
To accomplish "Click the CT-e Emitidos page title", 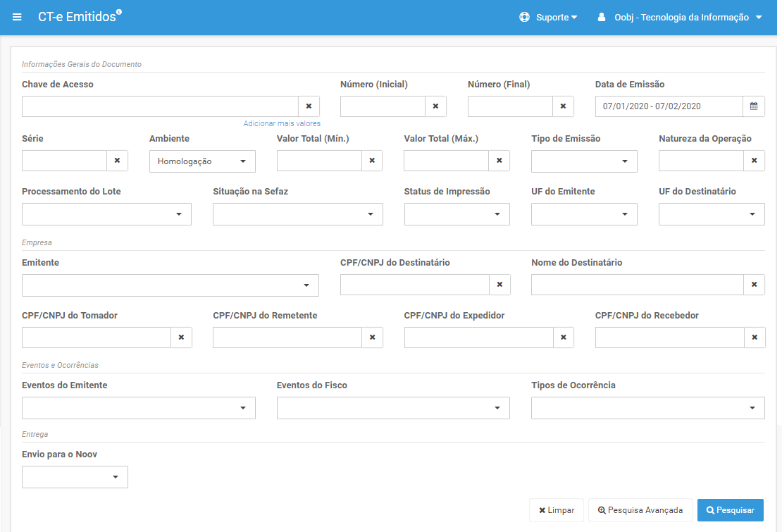I will click(77, 17).
